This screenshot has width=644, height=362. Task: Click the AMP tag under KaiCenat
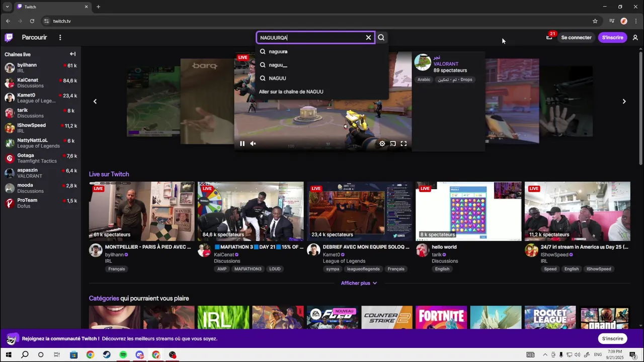(x=222, y=269)
